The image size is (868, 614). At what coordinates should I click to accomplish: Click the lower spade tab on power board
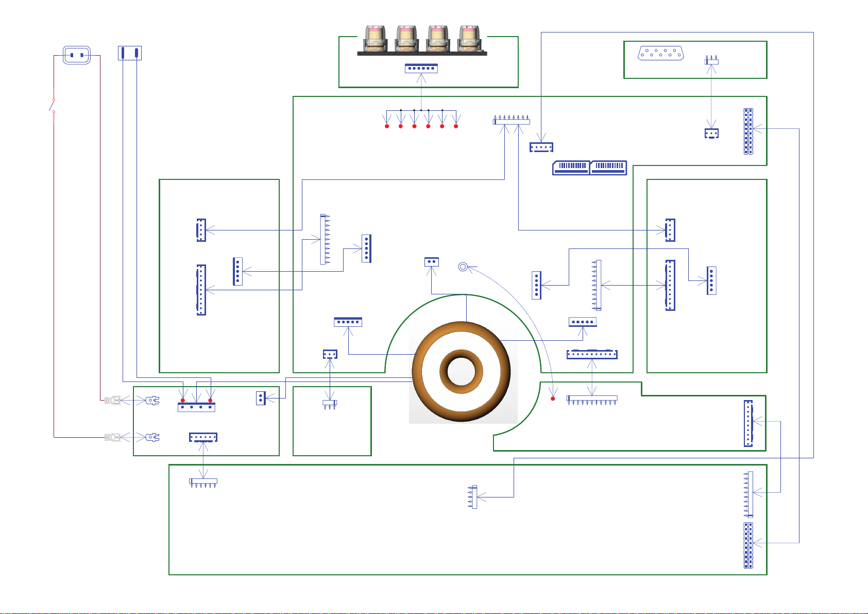point(152,437)
